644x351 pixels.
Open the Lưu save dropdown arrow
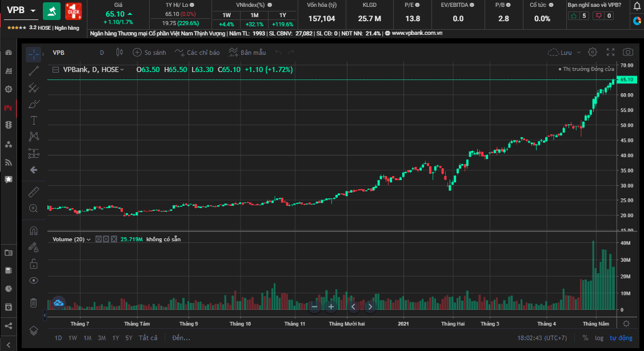579,53
